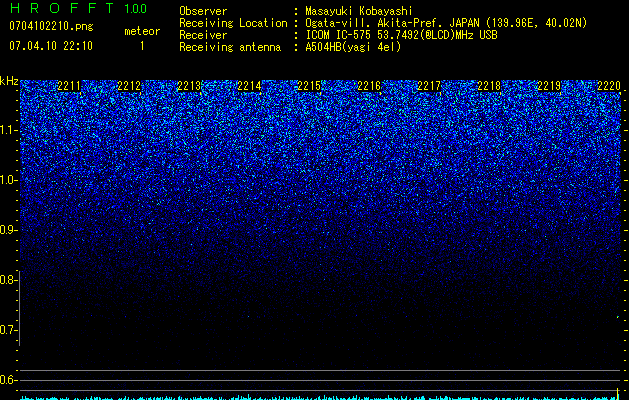The height and width of the screenshot is (400, 629).
Task: Click the 0.9 kHz axis label
Action: [x=9, y=230]
